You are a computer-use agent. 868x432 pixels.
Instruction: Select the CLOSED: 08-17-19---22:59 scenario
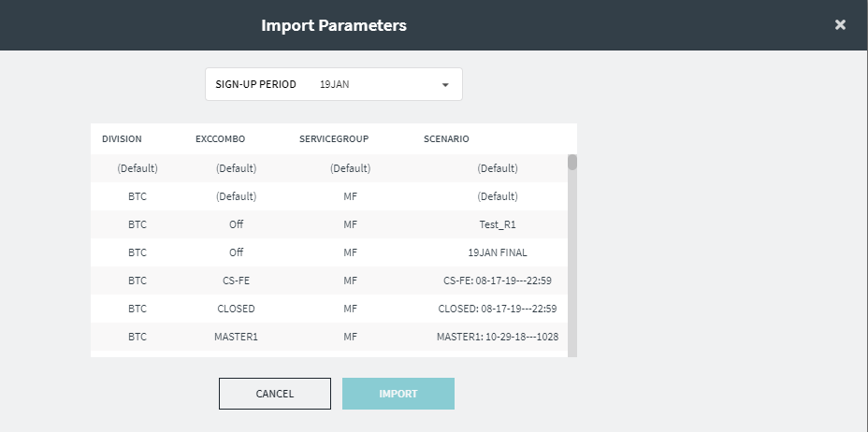point(497,309)
